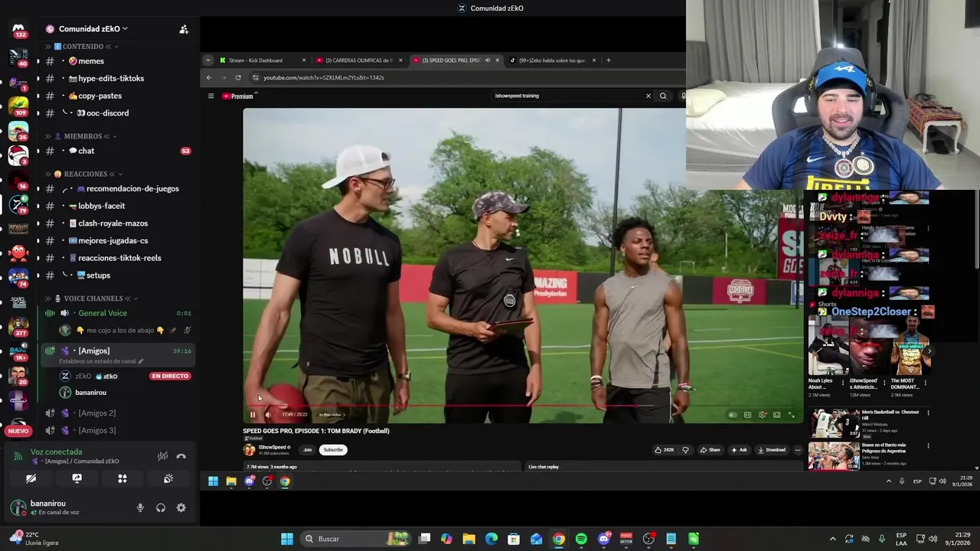Open Discord user settings gear
980x551 pixels.
pos(181,507)
